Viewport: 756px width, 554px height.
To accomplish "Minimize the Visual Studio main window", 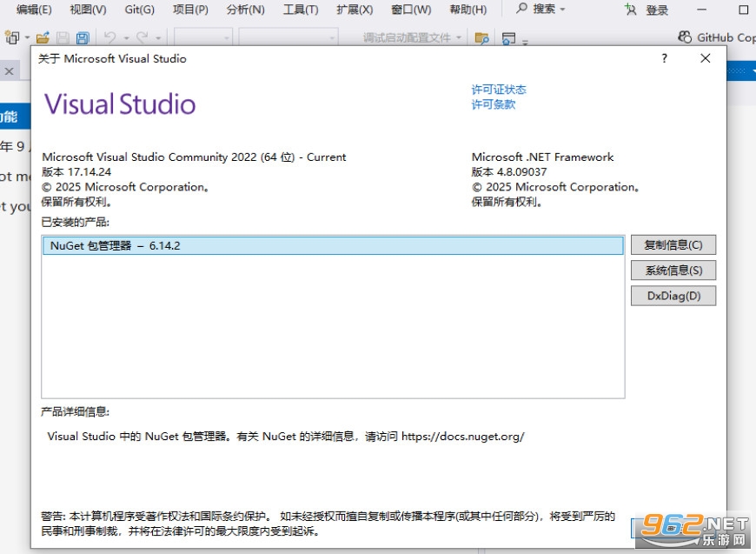I will pos(701,10).
